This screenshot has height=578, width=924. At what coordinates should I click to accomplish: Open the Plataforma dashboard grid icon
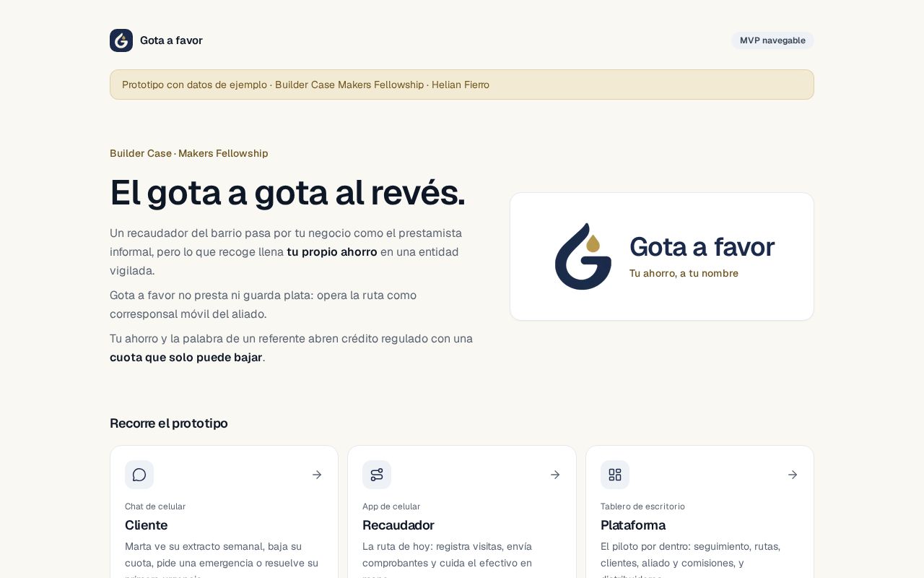(x=615, y=475)
